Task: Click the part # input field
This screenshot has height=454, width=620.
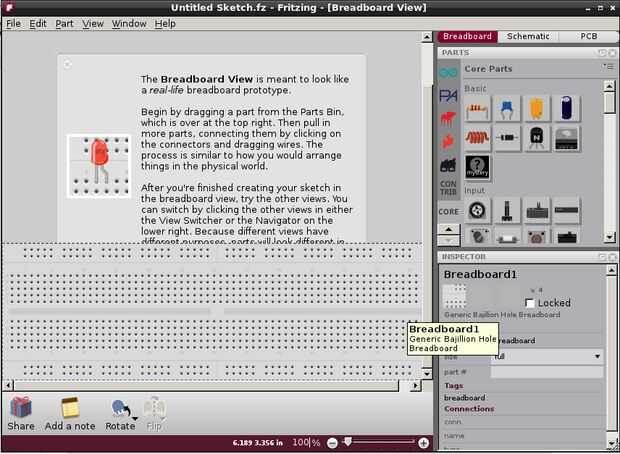Action: (x=547, y=372)
